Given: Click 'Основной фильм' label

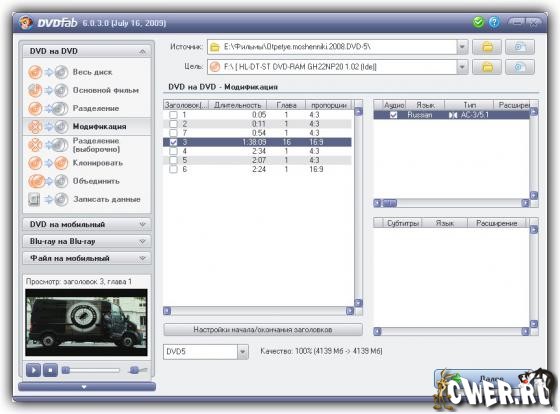Looking at the screenshot, I should coord(106,90).
